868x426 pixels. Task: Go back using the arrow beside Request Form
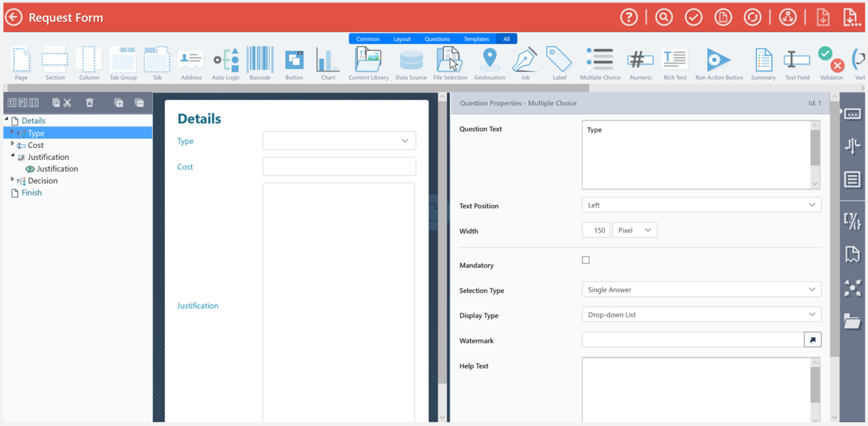click(14, 18)
